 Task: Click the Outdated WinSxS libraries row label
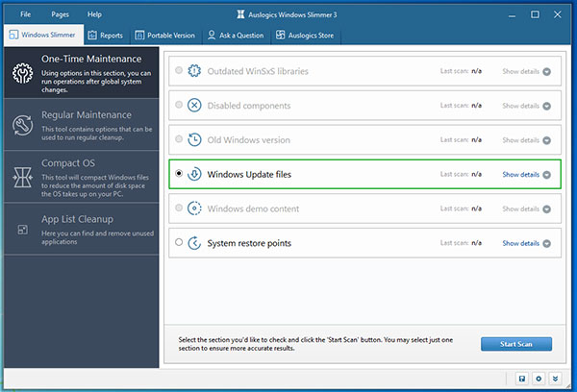pos(258,71)
